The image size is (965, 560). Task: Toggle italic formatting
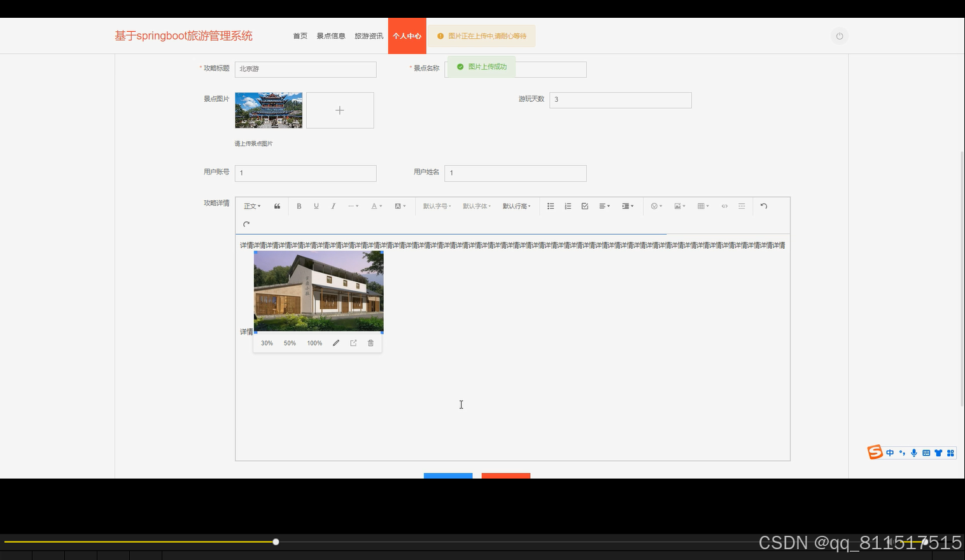click(x=333, y=206)
